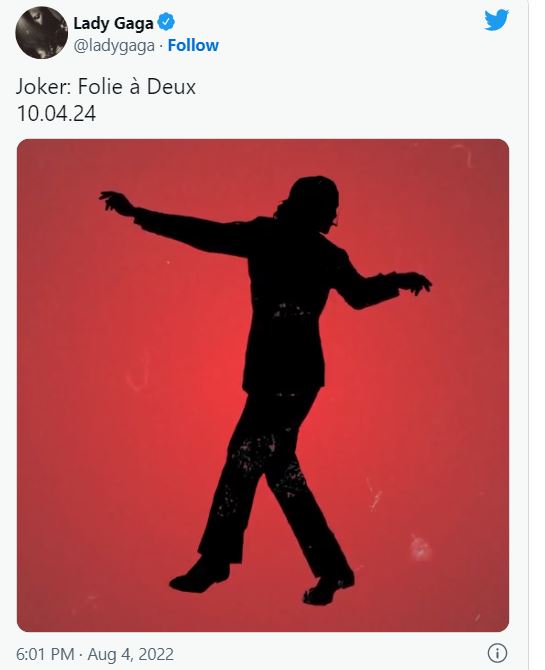Click the 'Aug 4, 2022' date link

pyautogui.click(x=131, y=654)
